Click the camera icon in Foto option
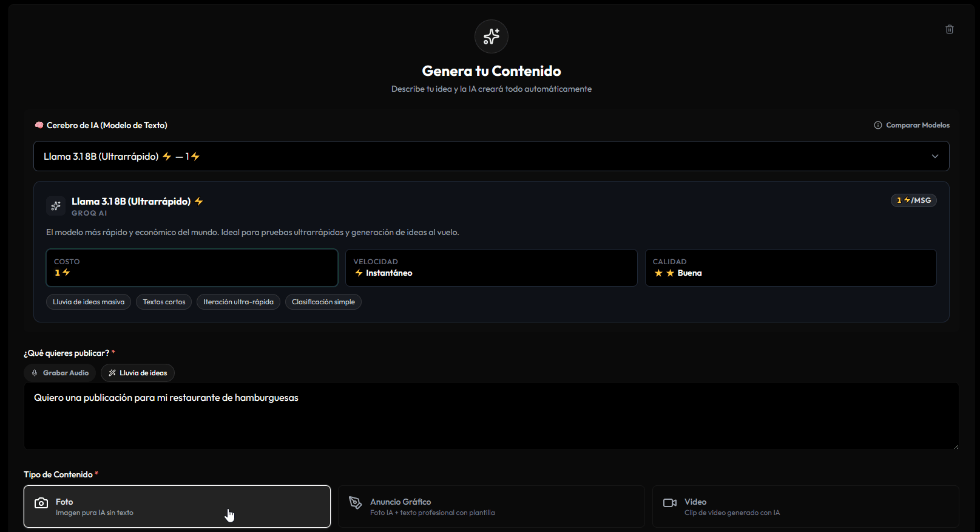 (41, 503)
